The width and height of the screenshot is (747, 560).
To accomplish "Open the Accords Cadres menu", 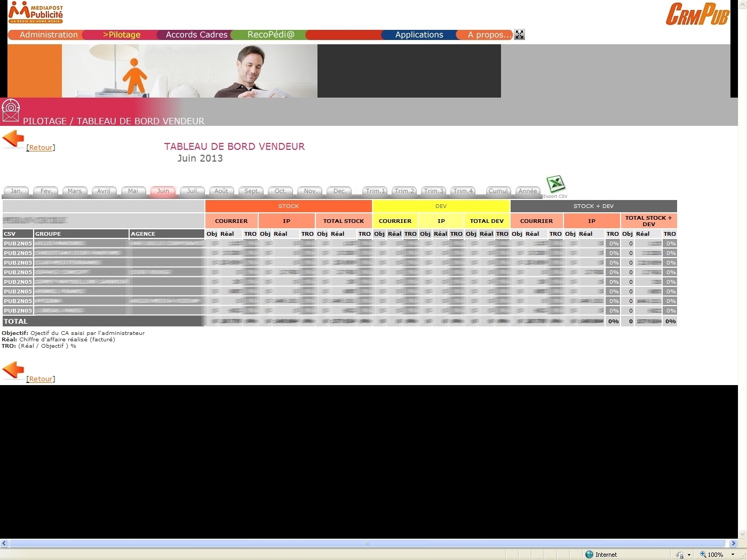I will (x=196, y=35).
